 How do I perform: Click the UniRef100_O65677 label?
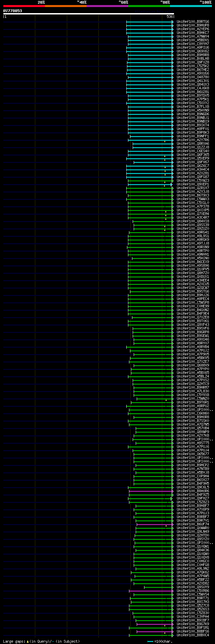(193, 454)
